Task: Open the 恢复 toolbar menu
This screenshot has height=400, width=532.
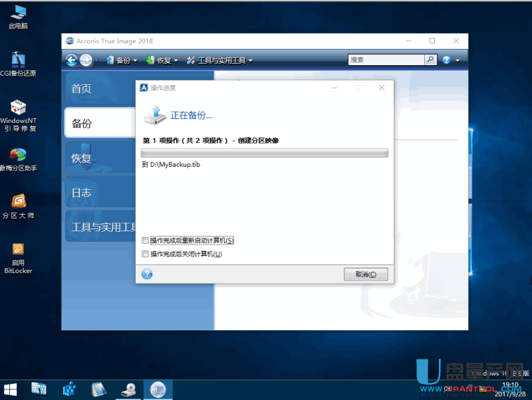Action: [x=162, y=60]
